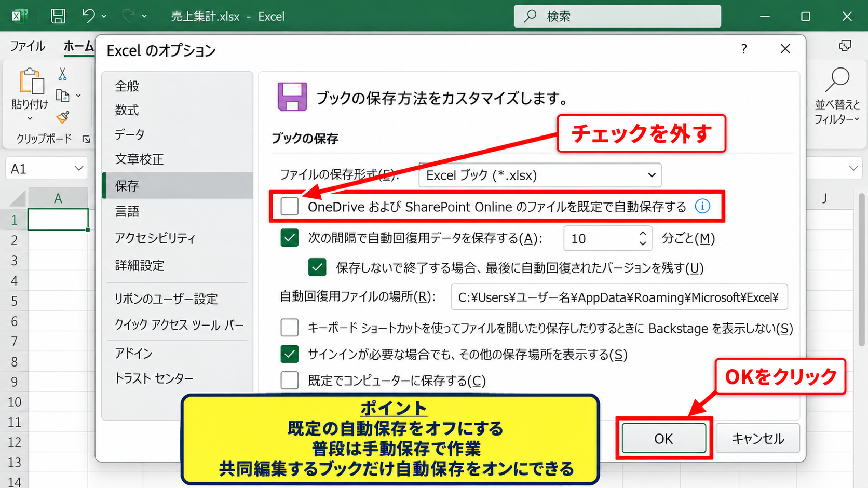Click the Copy icon in clipboard group
Screen dimensions: 868x488
[63, 96]
